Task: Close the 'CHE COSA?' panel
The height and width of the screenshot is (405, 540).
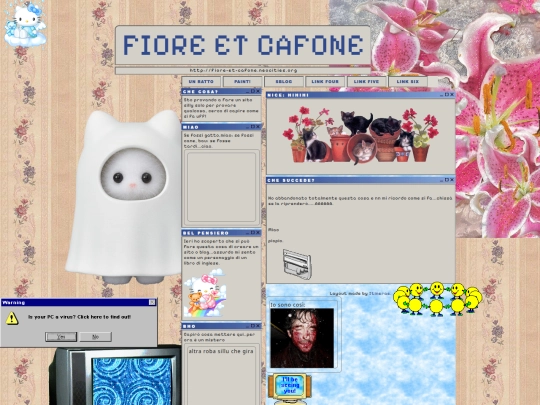Action: (x=258, y=91)
